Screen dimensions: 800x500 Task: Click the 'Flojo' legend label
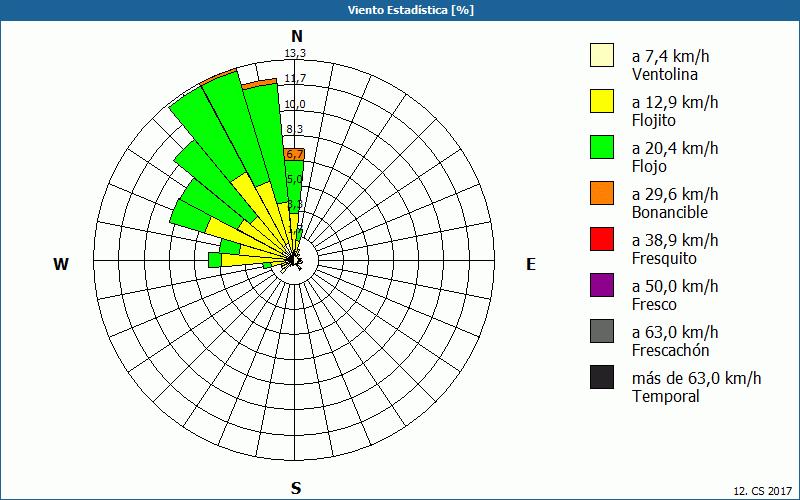pos(649,166)
